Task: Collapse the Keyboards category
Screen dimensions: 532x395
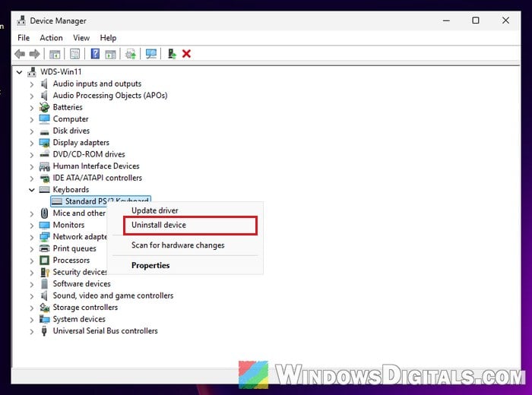Action: (x=32, y=190)
